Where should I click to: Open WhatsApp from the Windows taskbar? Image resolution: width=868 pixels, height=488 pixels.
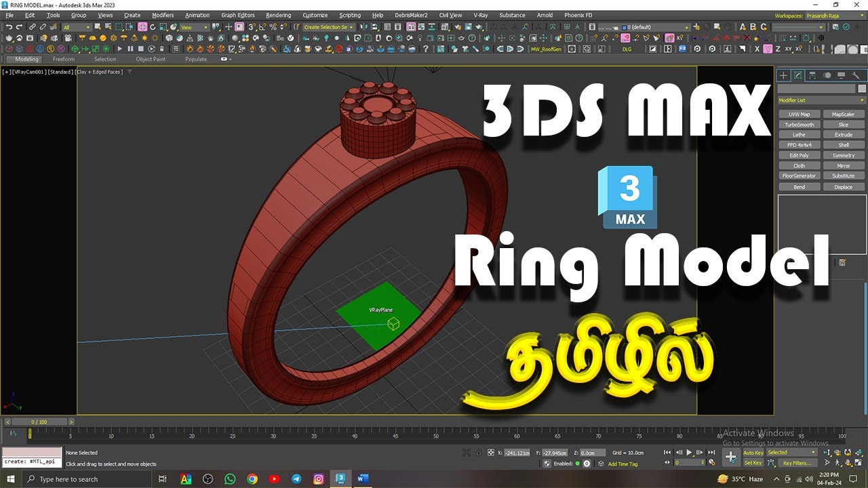tap(230, 479)
